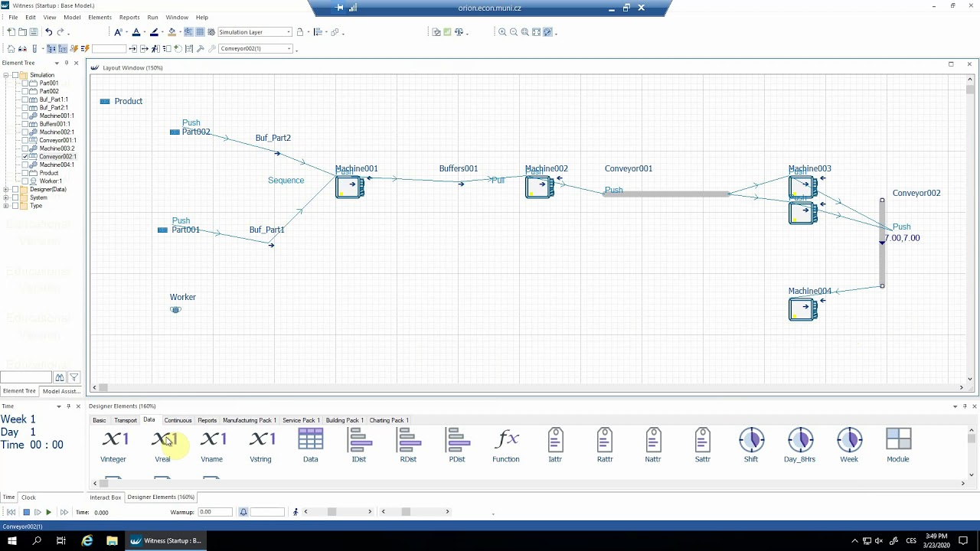The height and width of the screenshot is (551, 980).
Task: Open the Run menu
Action: 152,18
